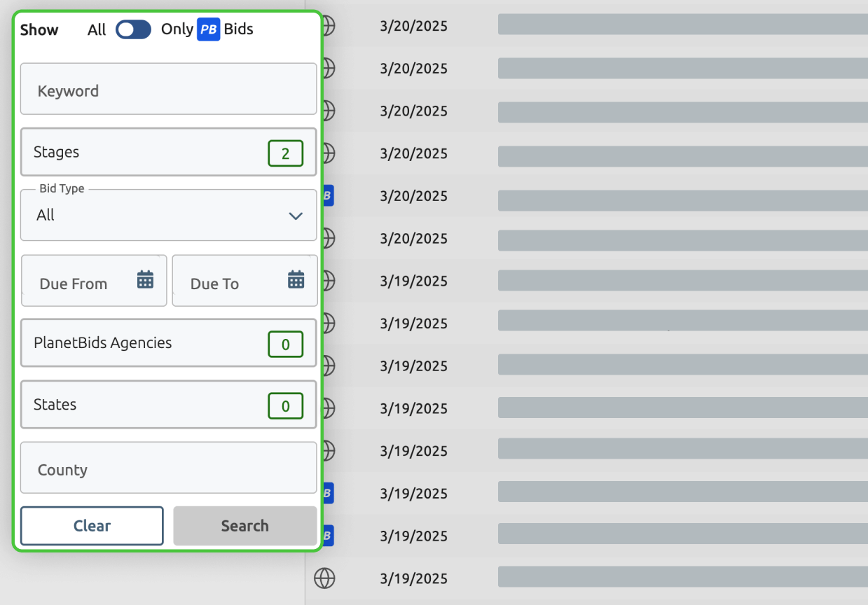Click inside the Keyword input field
Viewport: 868px width, 605px height.
(x=168, y=89)
